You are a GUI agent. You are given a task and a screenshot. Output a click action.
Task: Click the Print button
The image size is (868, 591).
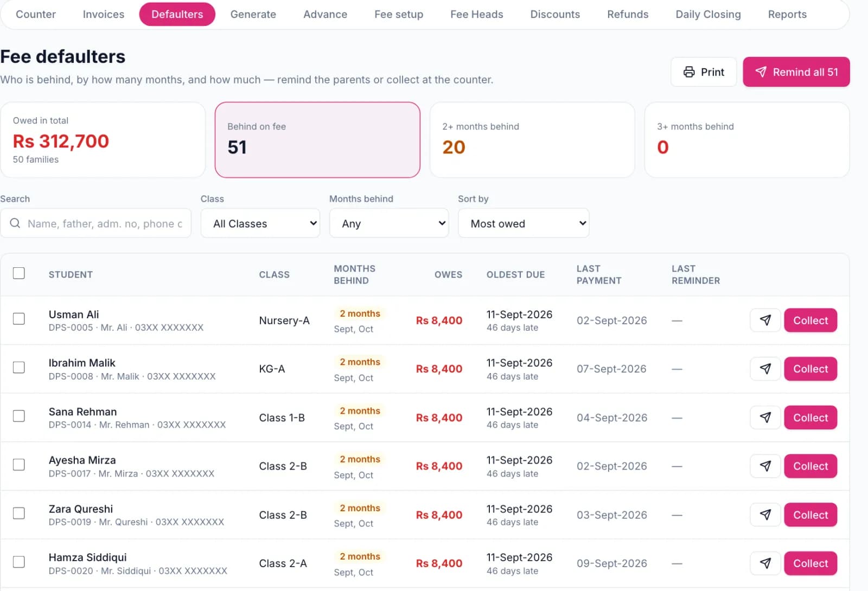tap(704, 72)
